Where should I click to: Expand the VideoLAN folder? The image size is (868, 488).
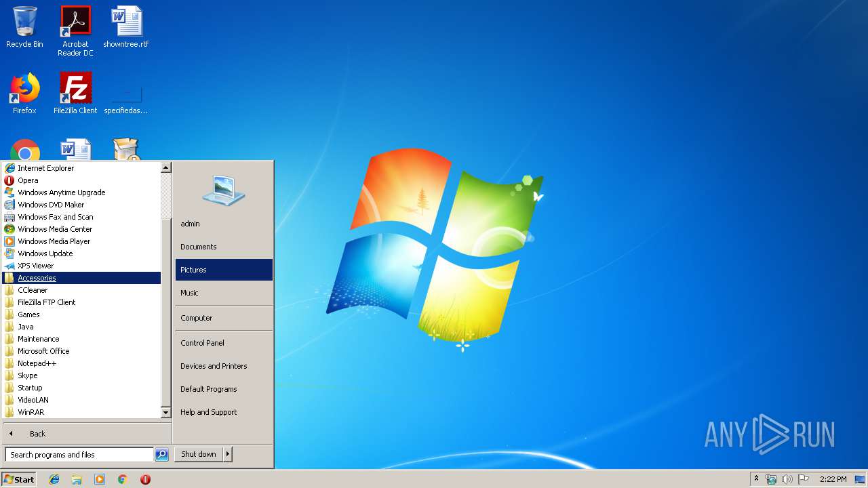[81, 400]
